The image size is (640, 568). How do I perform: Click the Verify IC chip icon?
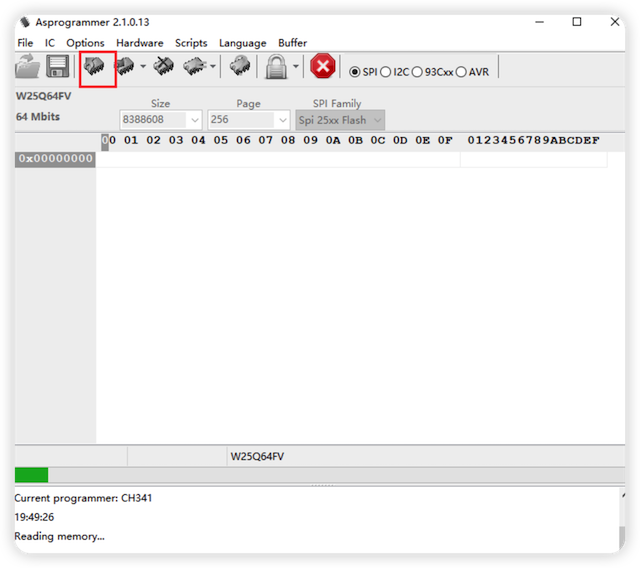pyautogui.click(x=194, y=66)
